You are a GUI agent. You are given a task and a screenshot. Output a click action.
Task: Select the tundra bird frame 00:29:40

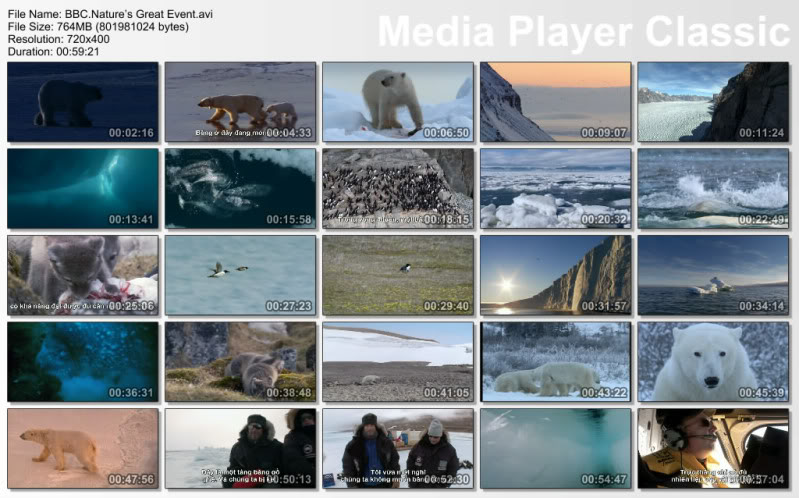pos(398,275)
